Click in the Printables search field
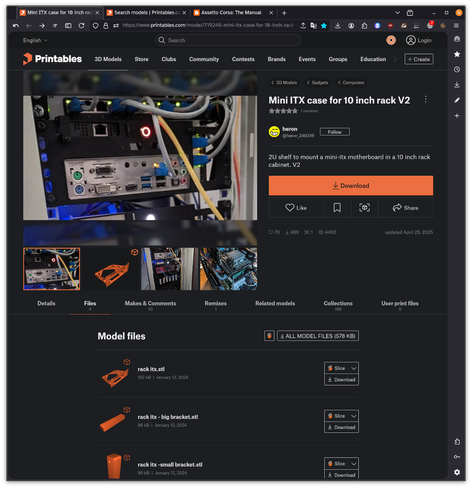 pyautogui.click(x=228, y=40)
